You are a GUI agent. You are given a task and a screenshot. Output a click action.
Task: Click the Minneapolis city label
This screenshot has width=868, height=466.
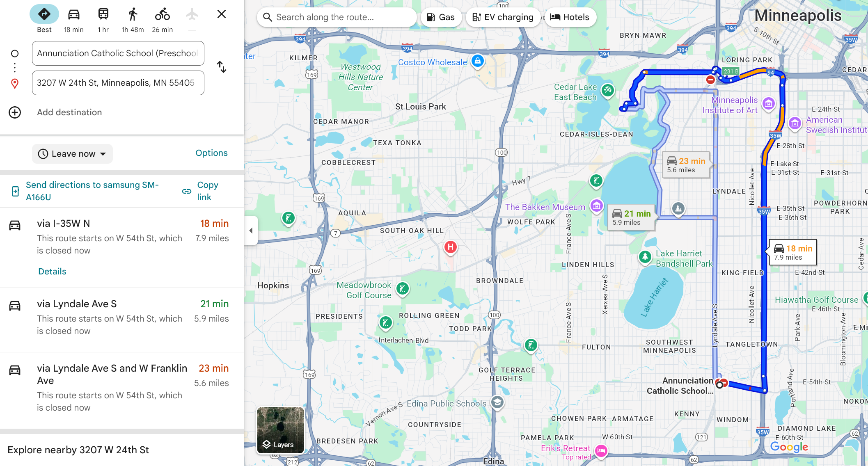click(x=798, y=16)
